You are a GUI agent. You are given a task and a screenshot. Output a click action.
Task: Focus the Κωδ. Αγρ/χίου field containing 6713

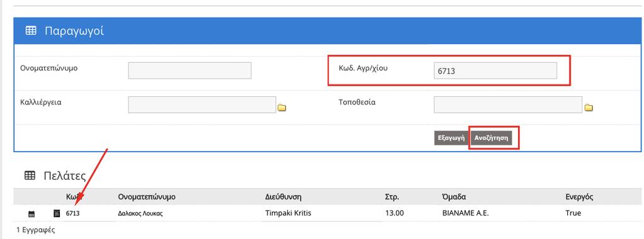pos(495,70)
